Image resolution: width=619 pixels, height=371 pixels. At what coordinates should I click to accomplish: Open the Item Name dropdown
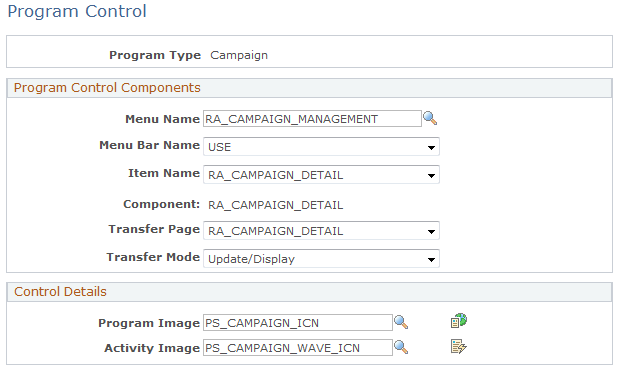pyautogui.click(x=321, y=175)
